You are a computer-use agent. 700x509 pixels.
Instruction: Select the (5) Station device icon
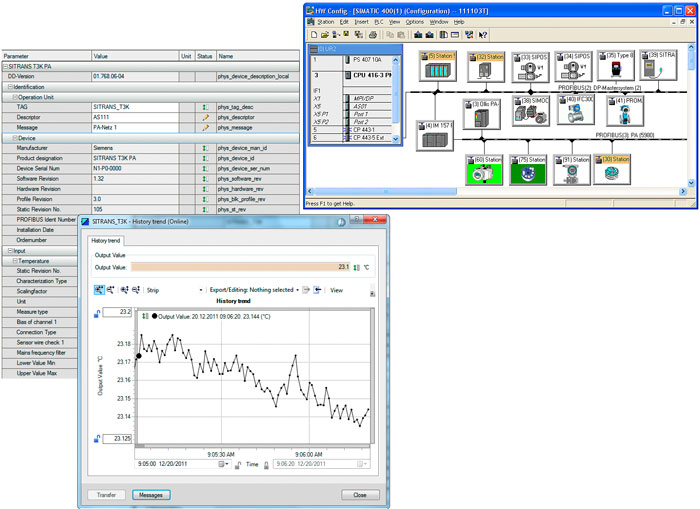[438, 66]
